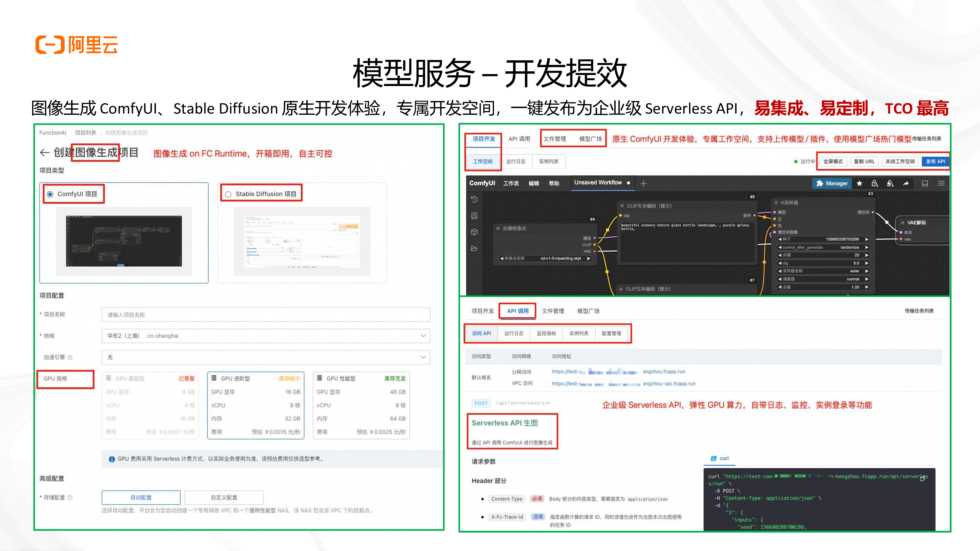Screen dimensions: 980x551
Task: Open the ComfyUI Manager panel
Action: pos(832,183)
